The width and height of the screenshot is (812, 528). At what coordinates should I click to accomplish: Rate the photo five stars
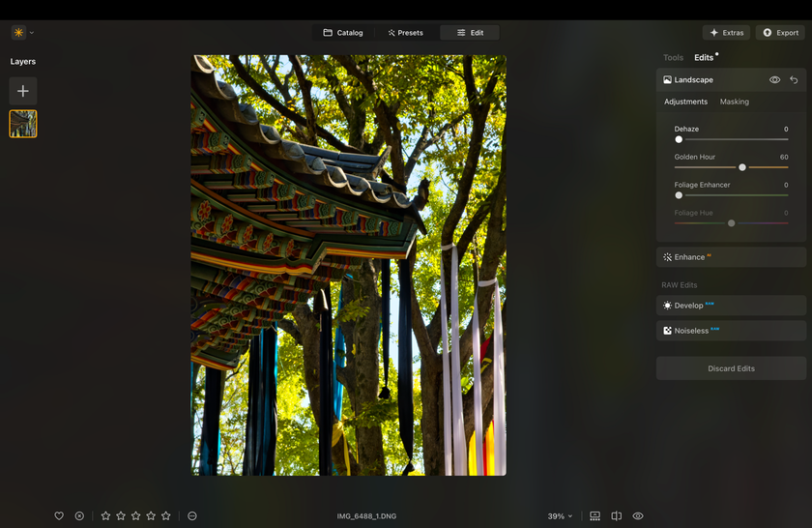(x=165, y=516)
